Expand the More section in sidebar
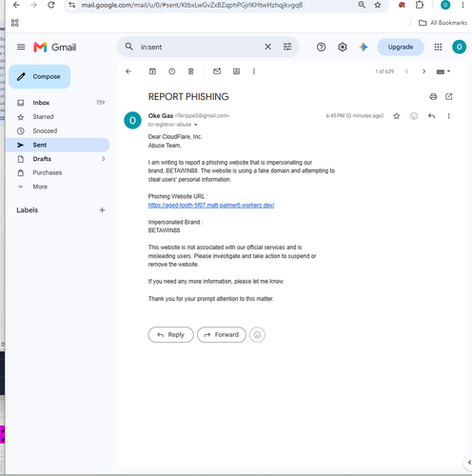The height and width of the screenshot is (476, 472). [x=40, y=187]
